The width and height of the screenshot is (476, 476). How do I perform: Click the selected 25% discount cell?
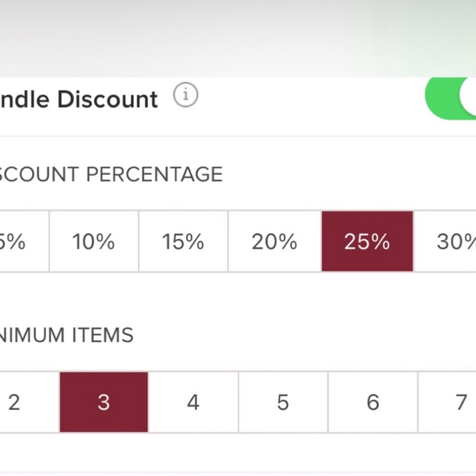367,241
